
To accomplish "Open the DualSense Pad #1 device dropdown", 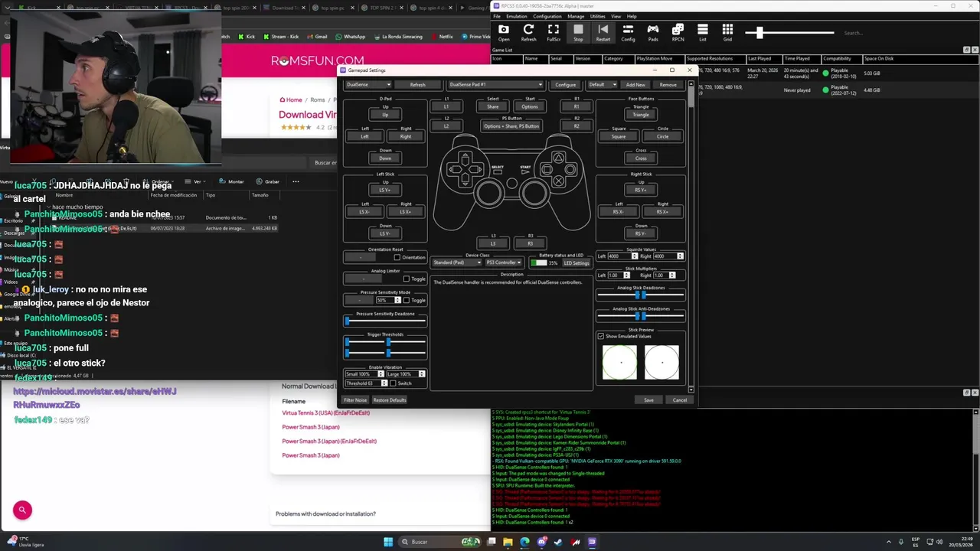I will coord(495,85).
